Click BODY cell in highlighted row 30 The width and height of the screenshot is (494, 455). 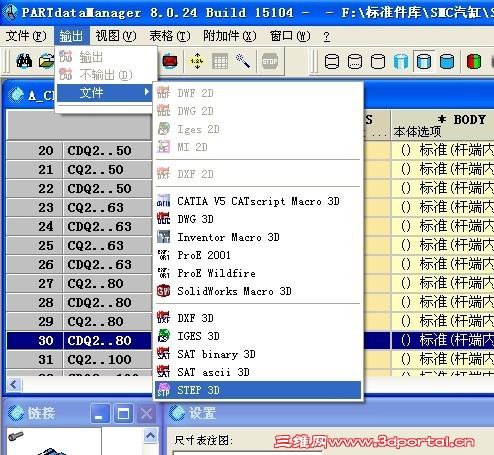(443, 340)
